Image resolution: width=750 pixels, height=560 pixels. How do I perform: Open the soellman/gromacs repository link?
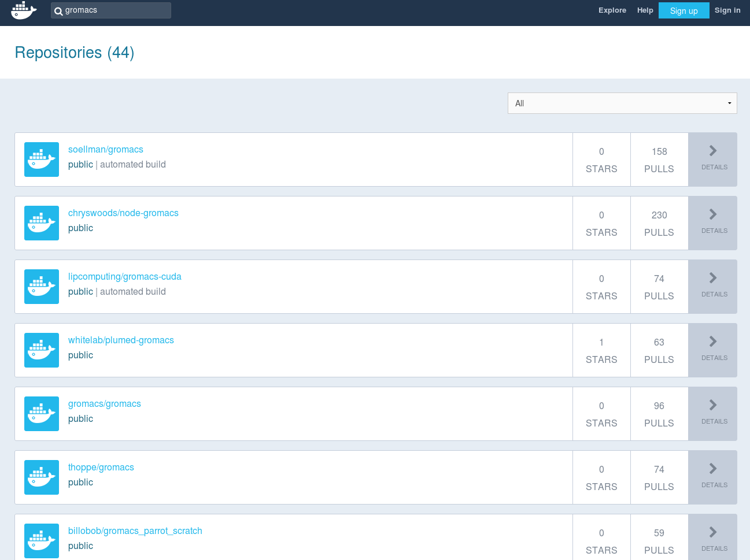coord(106,150)
